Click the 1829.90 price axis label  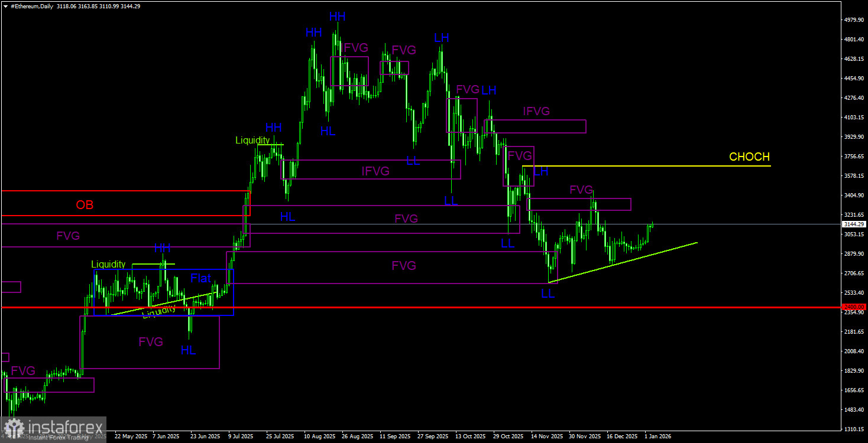coord(854,371)
